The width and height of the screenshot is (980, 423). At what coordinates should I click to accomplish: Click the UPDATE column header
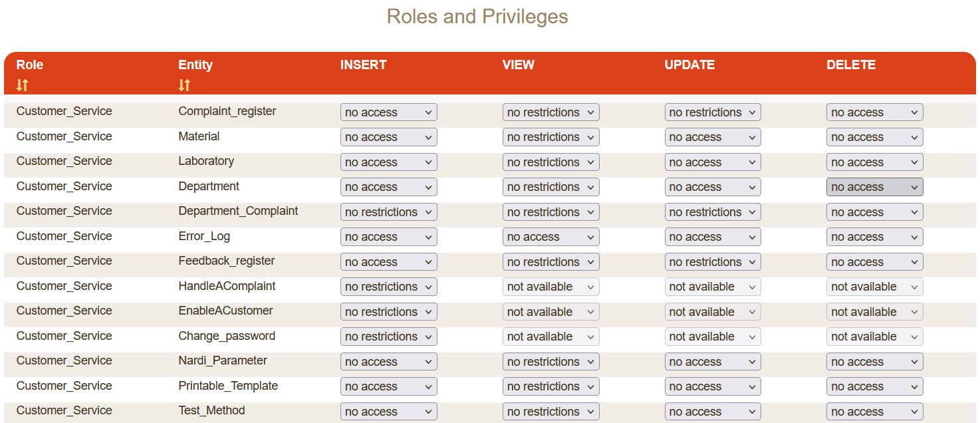[689, 65]
